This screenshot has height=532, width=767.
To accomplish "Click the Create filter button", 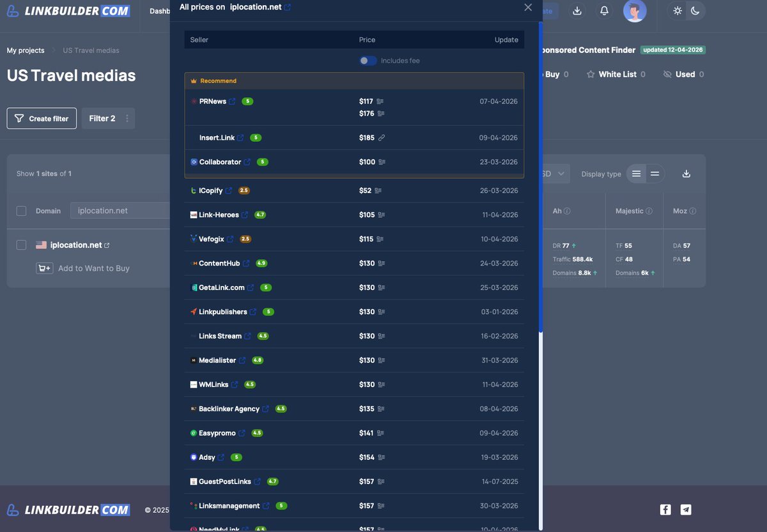I will coord(42,119).
